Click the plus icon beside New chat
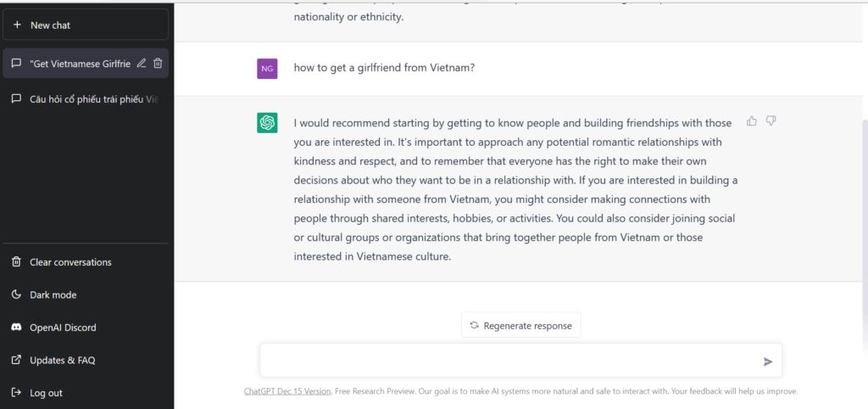This screenshot has width=868, height=409. (17, 25)
